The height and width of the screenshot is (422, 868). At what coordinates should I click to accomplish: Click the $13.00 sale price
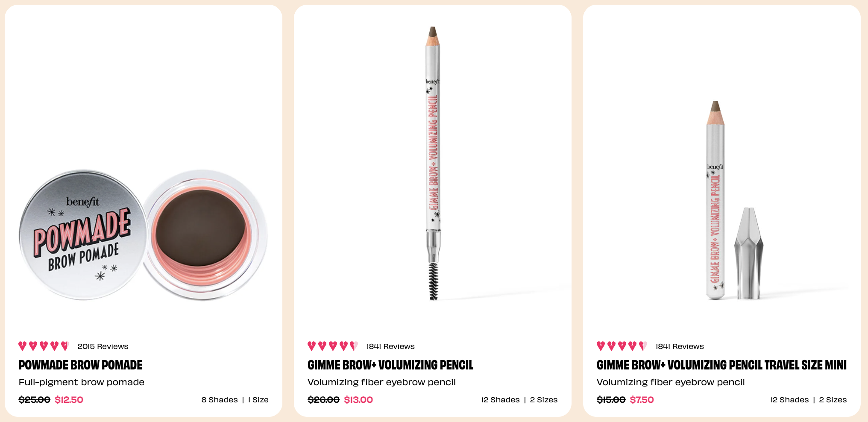(x=358, y=400)
